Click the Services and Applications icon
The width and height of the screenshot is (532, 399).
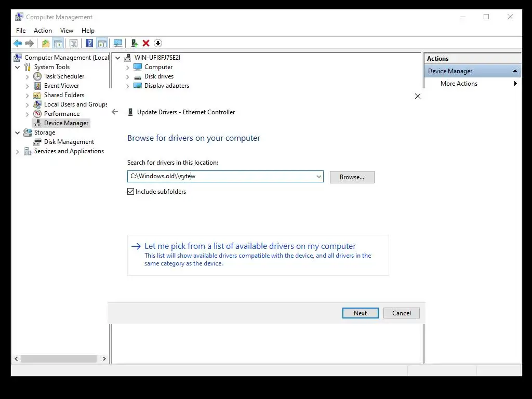(x=28, y=151)
